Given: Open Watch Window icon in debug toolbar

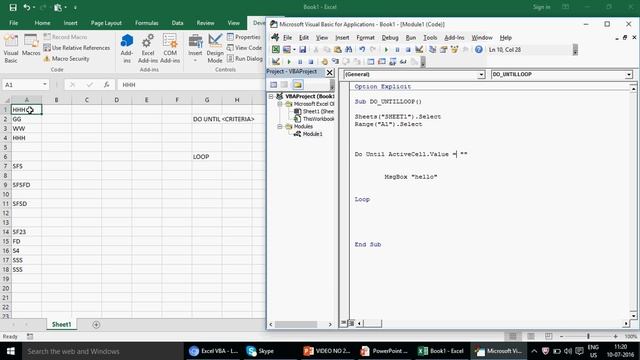Looking at the screenshot, I should click(393, 62).
